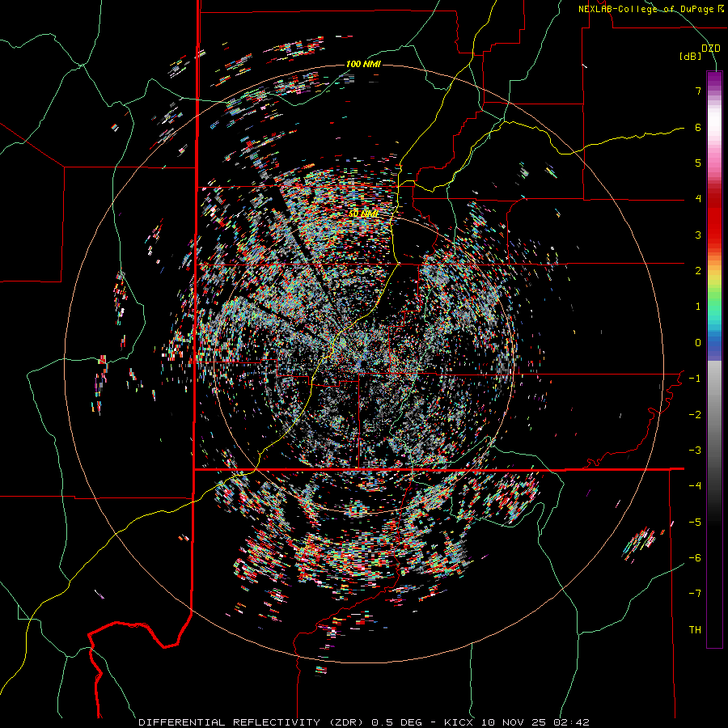Click the 0.5 DEG elevation text

point(396,722)
